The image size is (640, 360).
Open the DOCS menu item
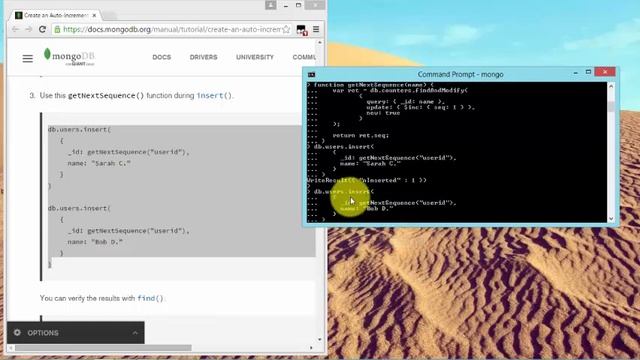(x=162, y=57)
